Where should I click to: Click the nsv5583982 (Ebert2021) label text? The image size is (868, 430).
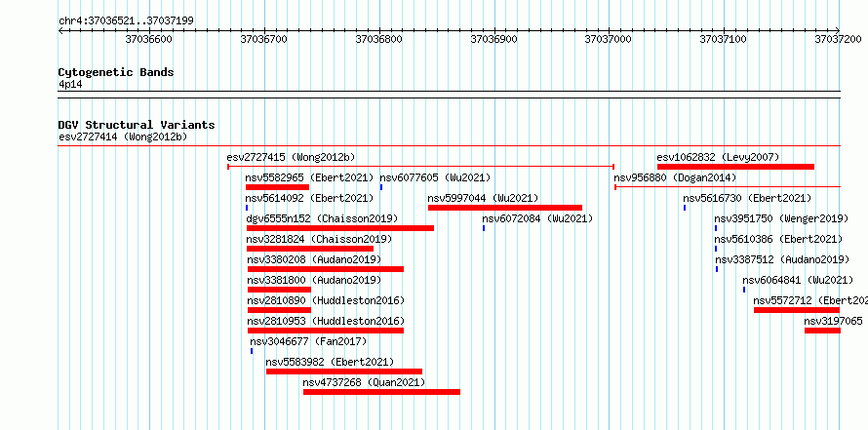pyautogui.click(x=330, y=362)
